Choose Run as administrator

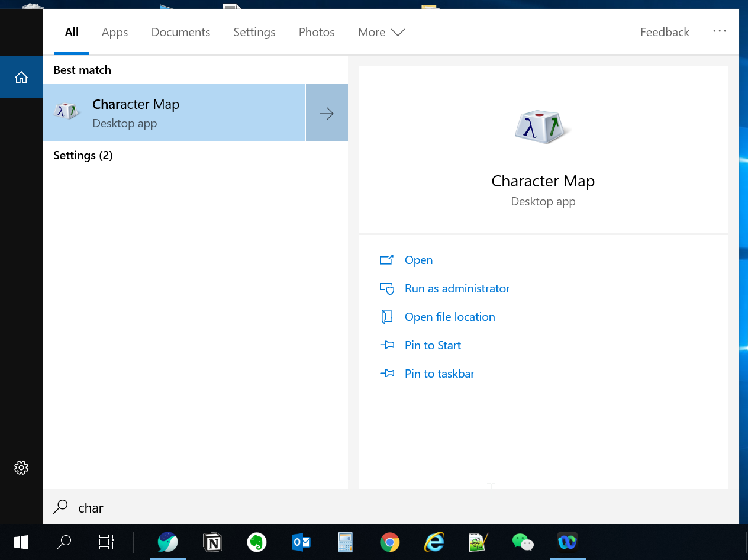pyautogui.click(x=457, y=288)
